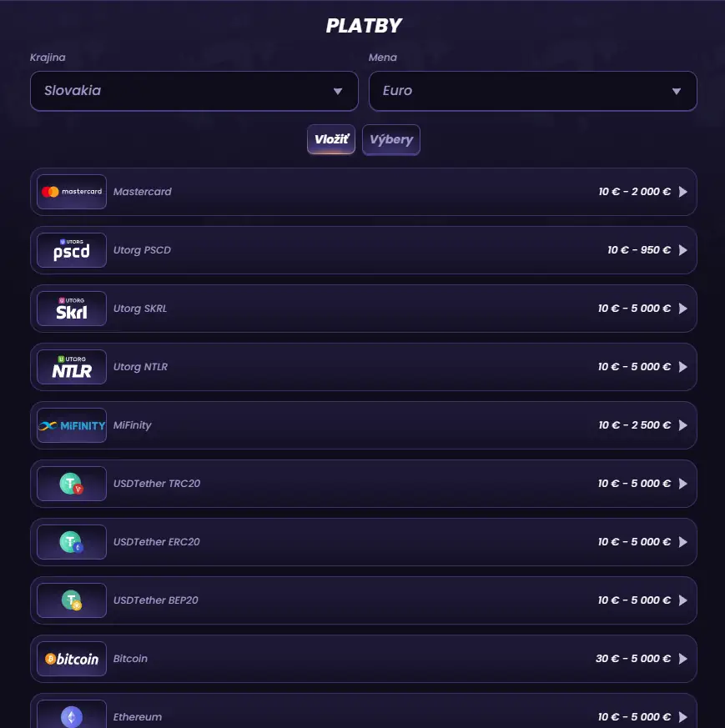Choose the Utorg Skrl logo
Screen dimensions: 725x728
(x=72, y=309)
